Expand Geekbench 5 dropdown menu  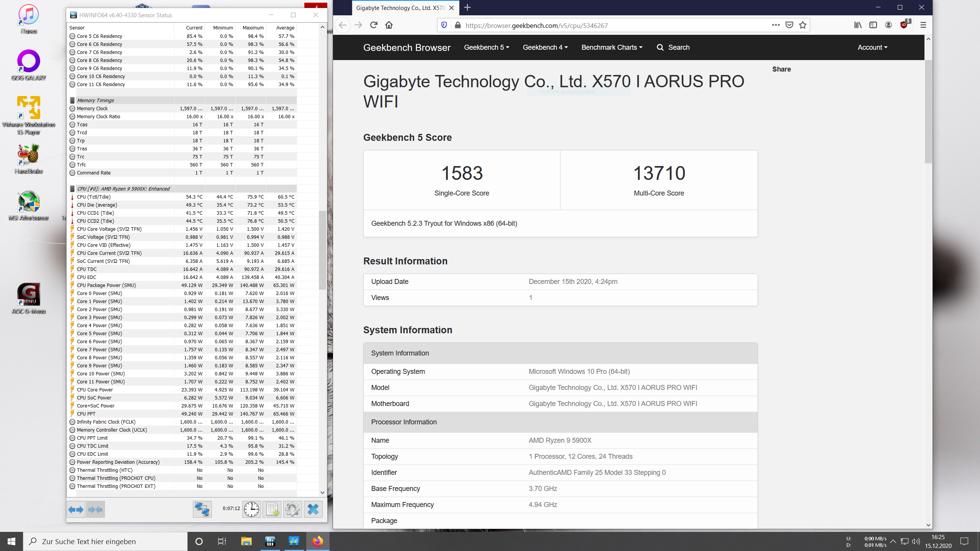point(486,47)
